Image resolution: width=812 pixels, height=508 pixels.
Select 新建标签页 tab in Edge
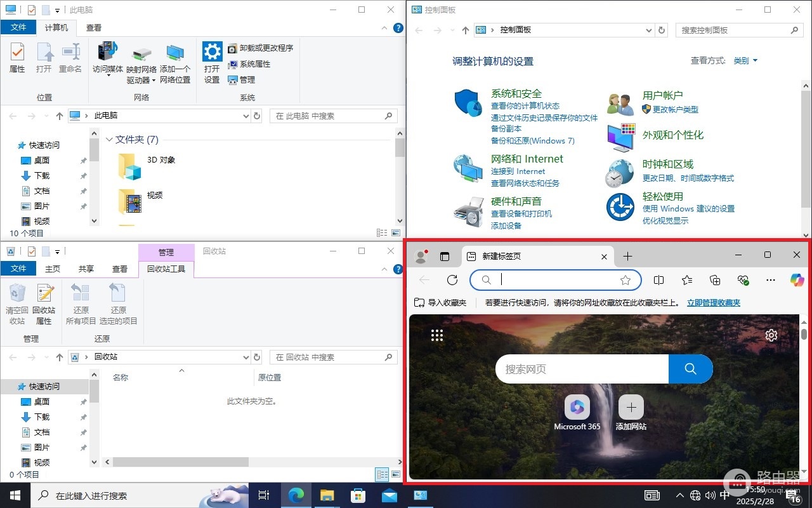[x=537, y=257]
